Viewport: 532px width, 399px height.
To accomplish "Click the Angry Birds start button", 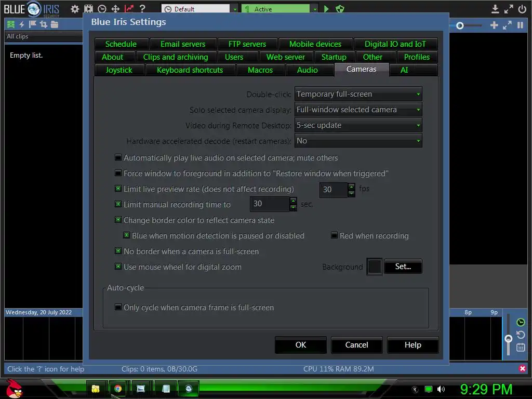I will 14,389.
